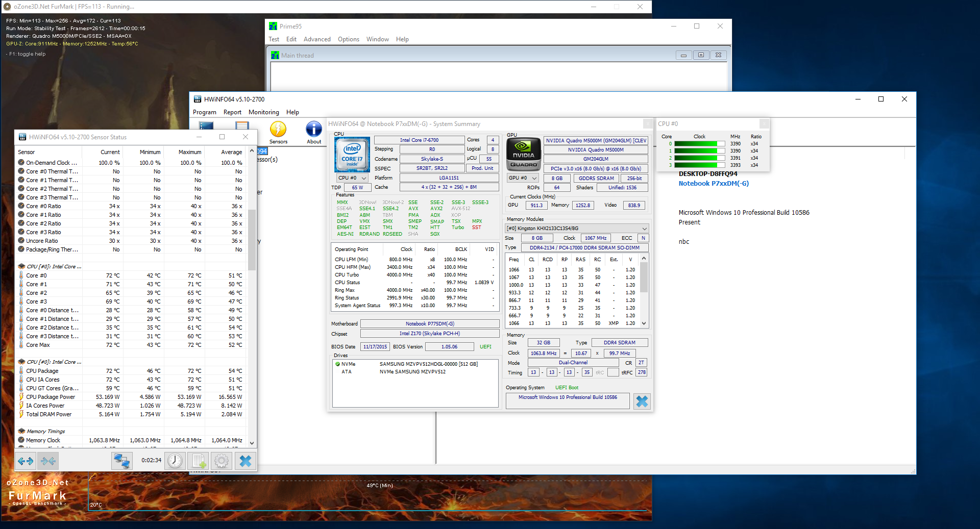
Task: Close System Summary panel title X
Action: pyautogui.click(x=647, y=124)
